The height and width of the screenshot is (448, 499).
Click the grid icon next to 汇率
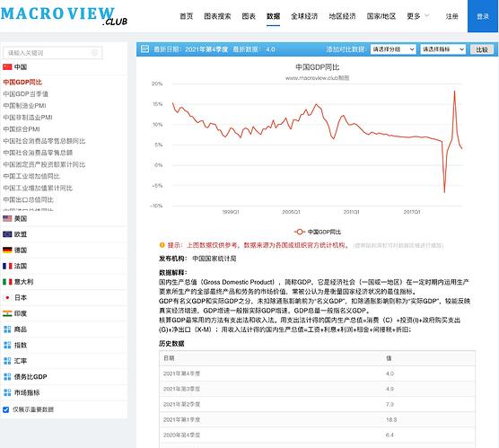(x=7, y=361)
